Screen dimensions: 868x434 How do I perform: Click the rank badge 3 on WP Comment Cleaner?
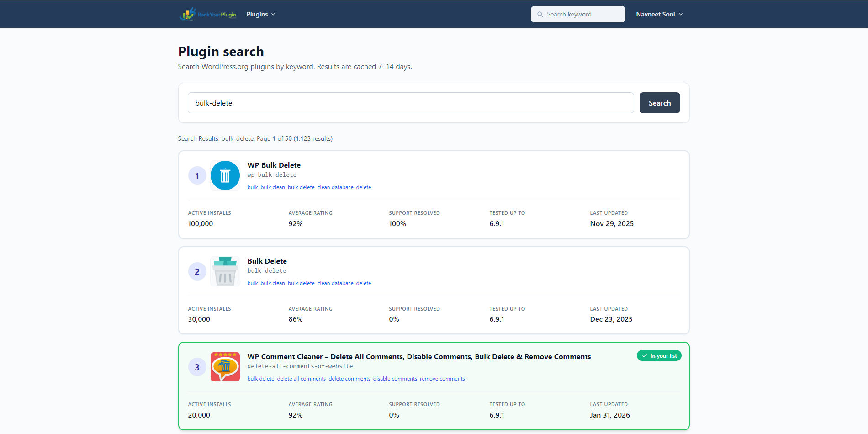click(197, 367)
